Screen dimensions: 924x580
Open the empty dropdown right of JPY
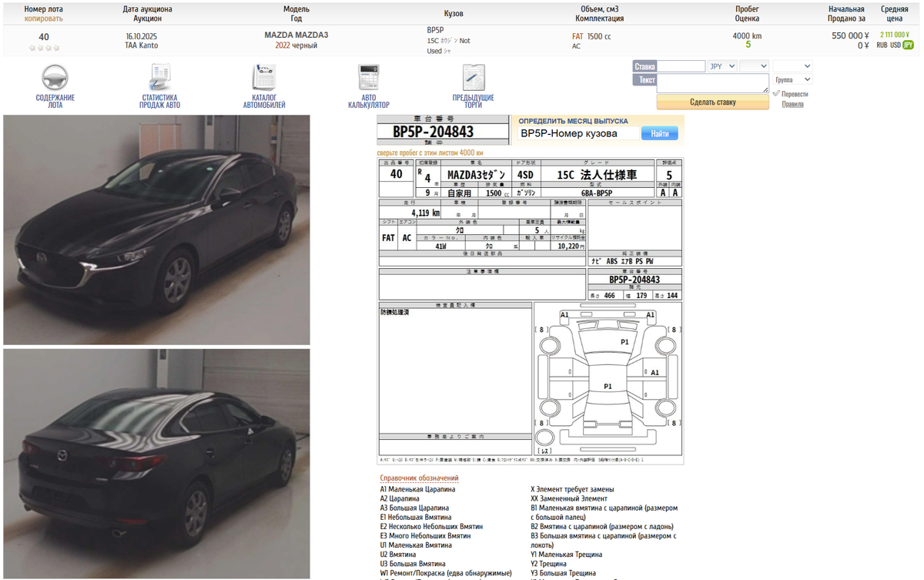pos(754,66)
